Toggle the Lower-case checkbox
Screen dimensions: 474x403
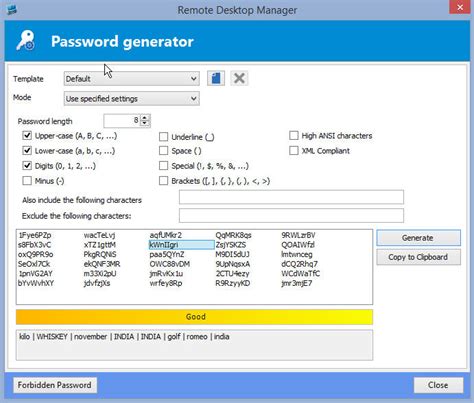point(27,151)
